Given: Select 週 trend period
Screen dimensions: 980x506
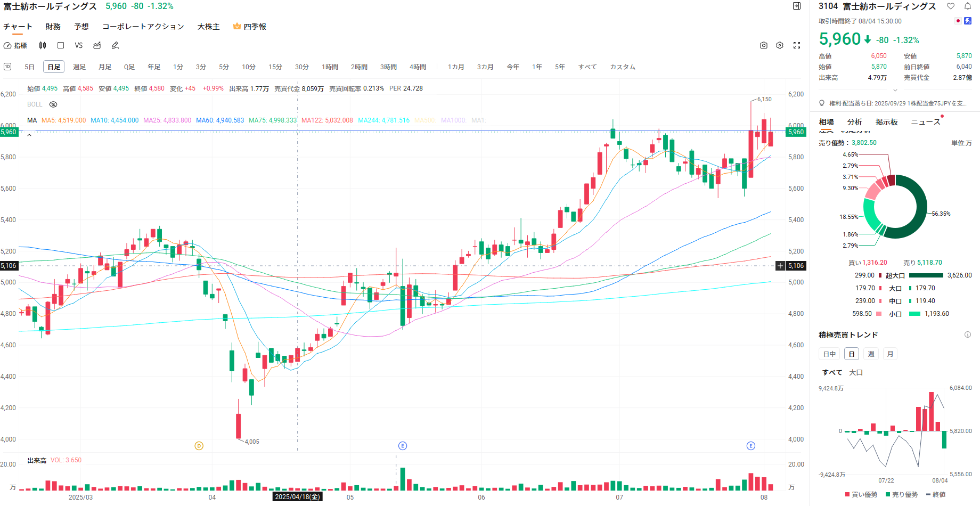Looking at the screenshot, I should tap(871, 354).
